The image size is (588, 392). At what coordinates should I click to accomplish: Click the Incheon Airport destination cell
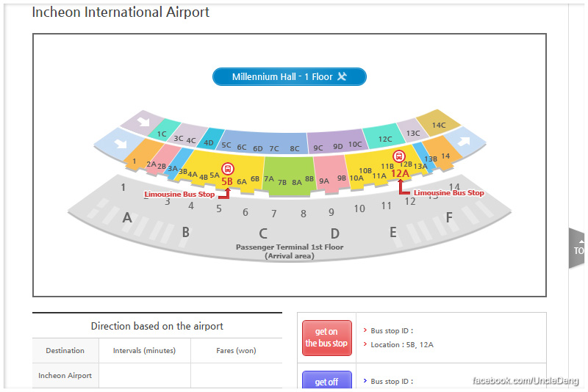click(65, 376)
